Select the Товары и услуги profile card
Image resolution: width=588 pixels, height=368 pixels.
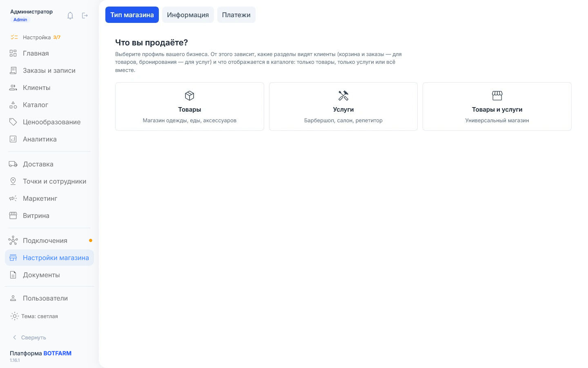pyautogui.click(x=497, y=107)
